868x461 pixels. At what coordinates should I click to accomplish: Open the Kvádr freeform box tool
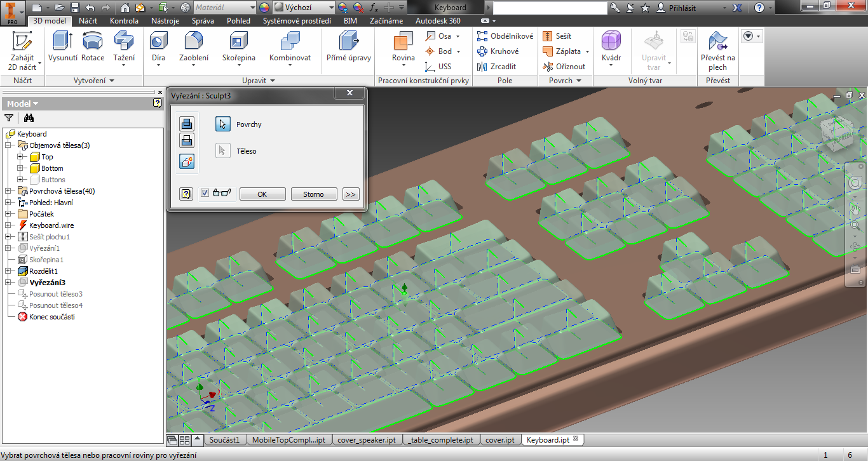tap(611, 42)
